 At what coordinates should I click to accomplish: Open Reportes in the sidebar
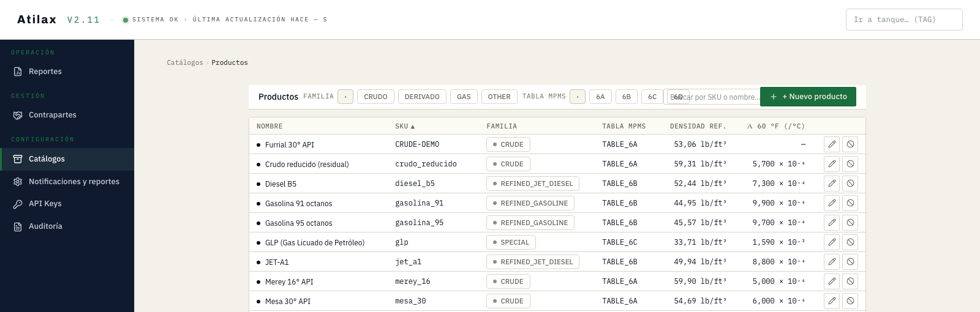[x=67, y=72]
